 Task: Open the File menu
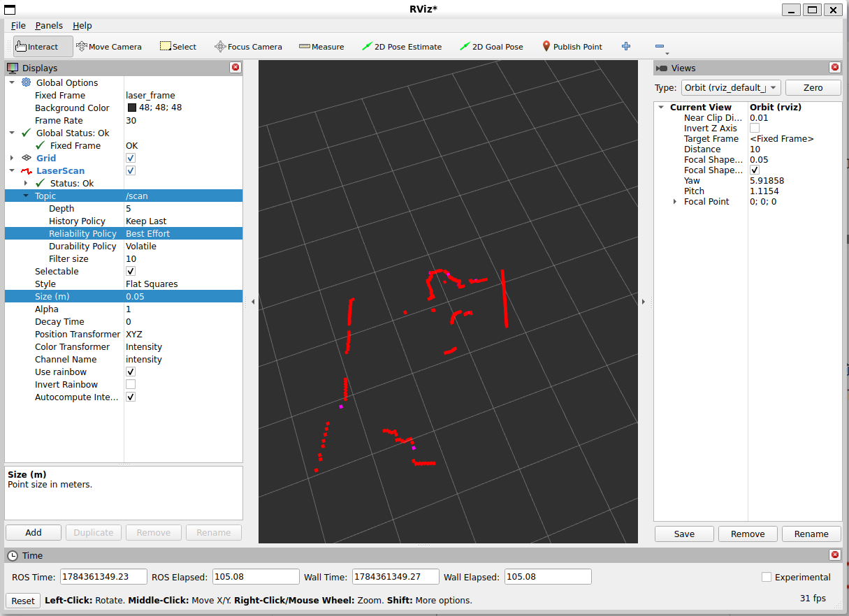pos(18,25)
